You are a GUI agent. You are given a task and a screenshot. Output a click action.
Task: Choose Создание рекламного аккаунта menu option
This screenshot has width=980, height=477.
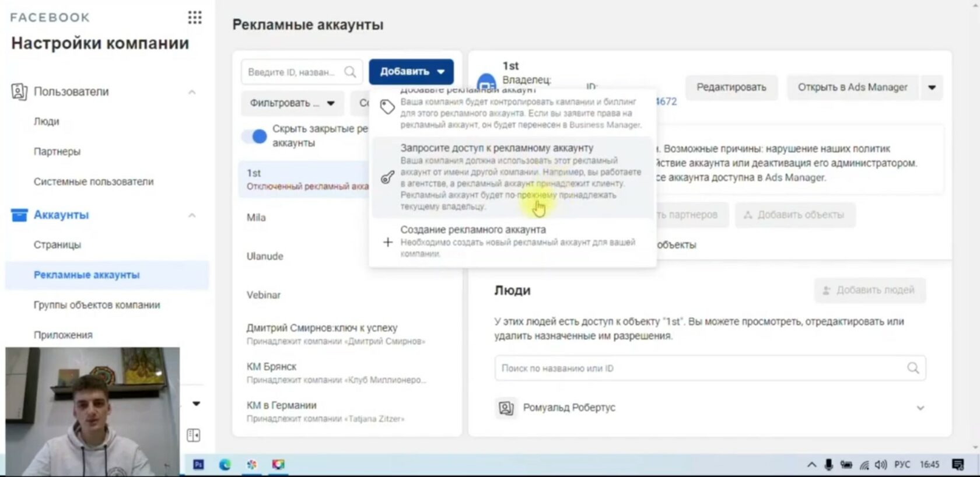473,230
